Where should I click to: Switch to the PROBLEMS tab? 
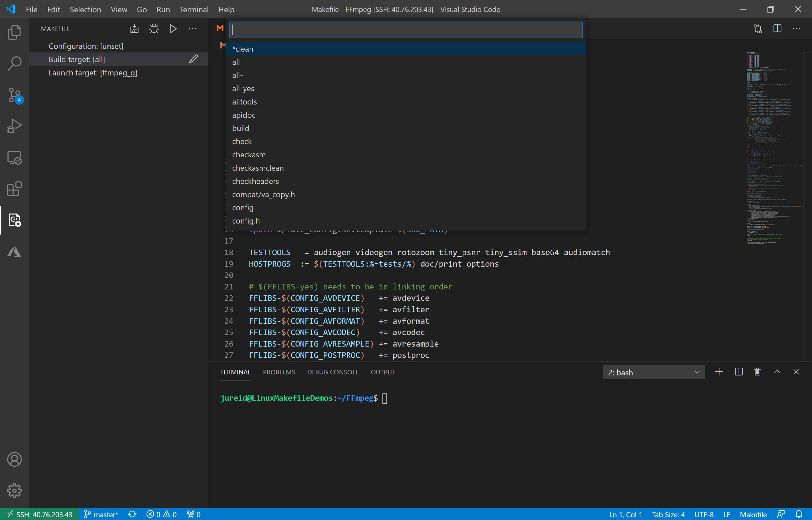[x=279, y=372]
